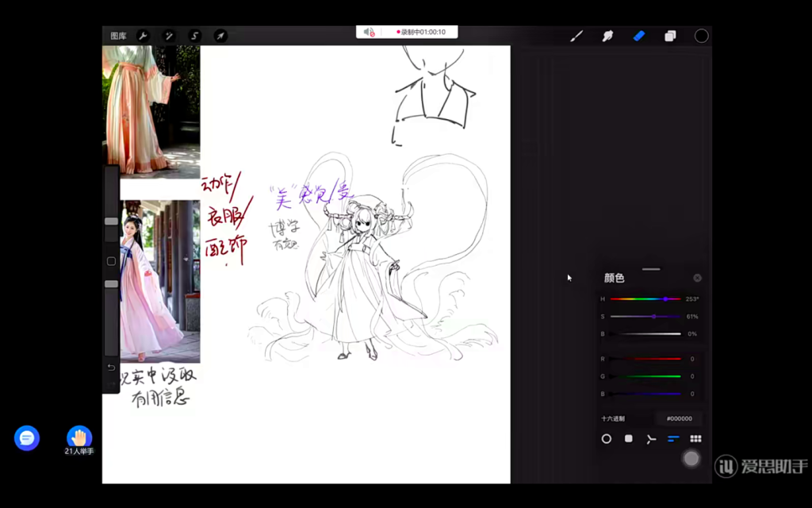Tap the Undo arrow on the sidebar
Viewport: 812px width, 508px height.
point(111,368)
